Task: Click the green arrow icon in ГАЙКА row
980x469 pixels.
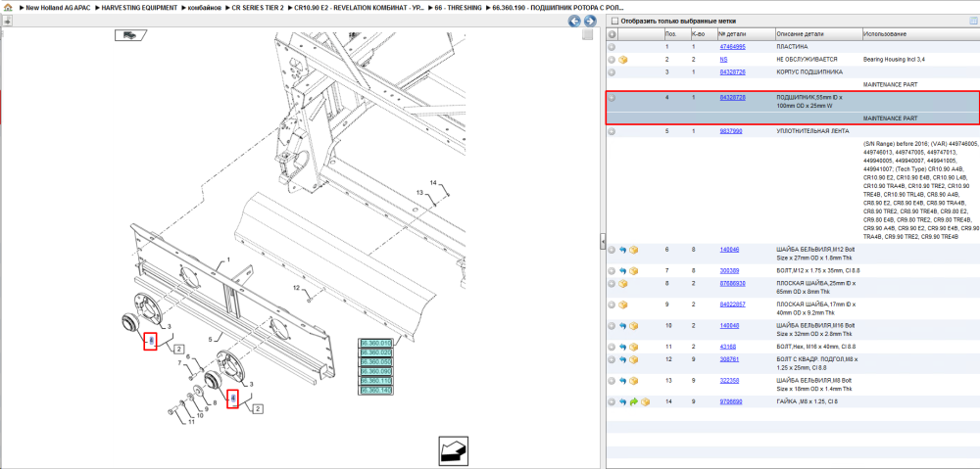Action: [x=634, y=402]
